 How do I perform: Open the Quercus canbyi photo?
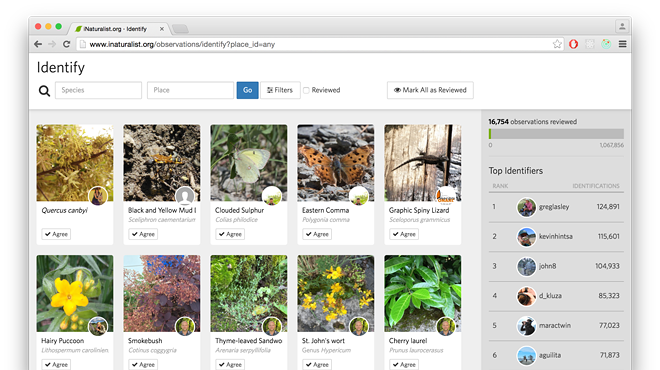75,162
